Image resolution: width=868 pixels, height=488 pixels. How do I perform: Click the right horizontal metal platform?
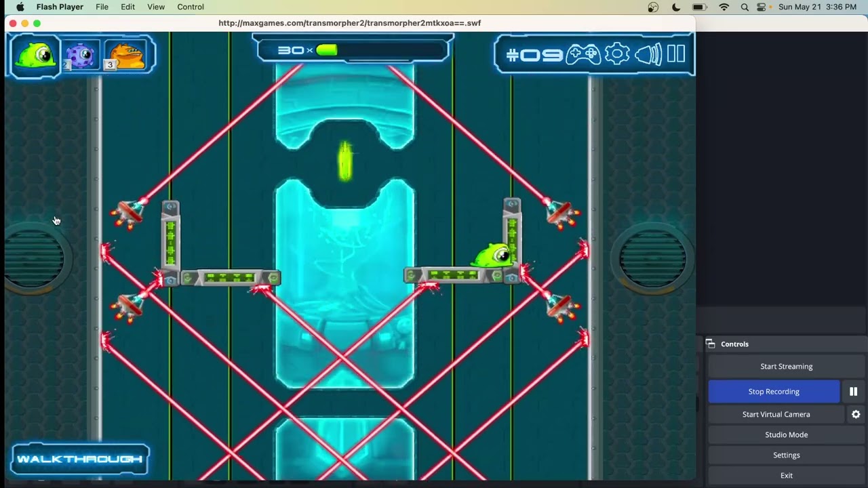(454, 275)
